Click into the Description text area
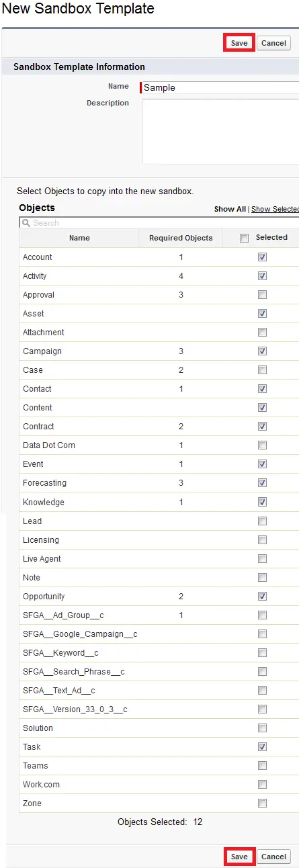Screen dimensions: 299x868 pyautogui.click(x=220, y=131)
